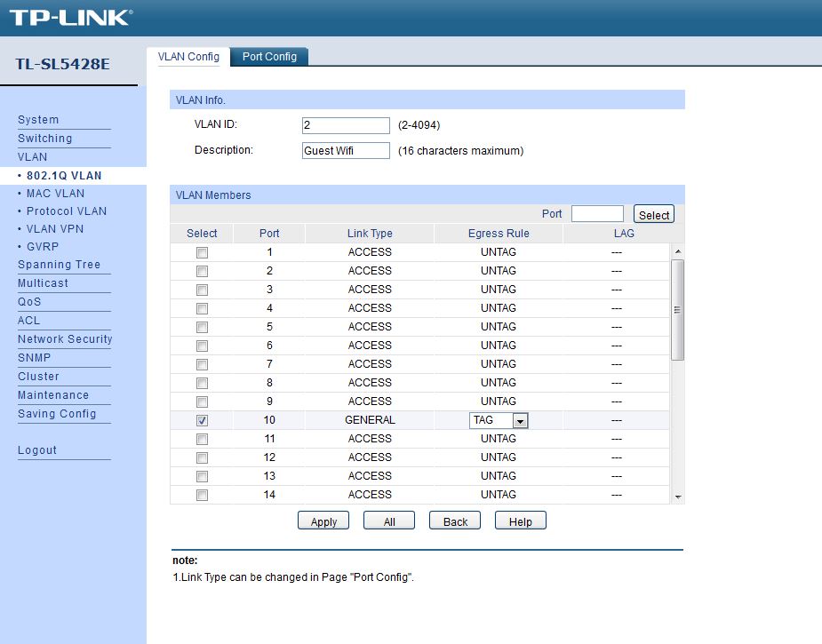Select 802.1Q VLAN in sidebar
The width and height of the screenshot is (822, 644).
[64, 176]
